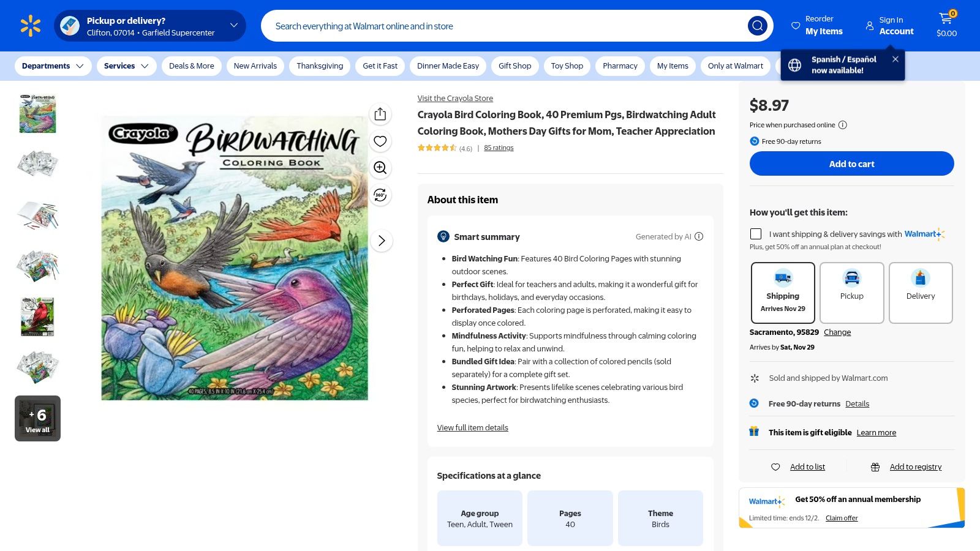
Task: Expand the Services dropdown
Action: 126,66
